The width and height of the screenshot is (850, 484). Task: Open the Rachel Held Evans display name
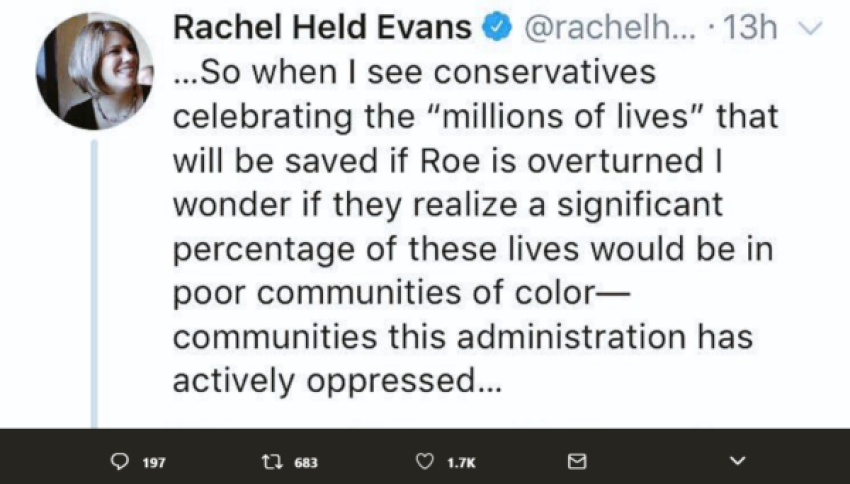322,29
